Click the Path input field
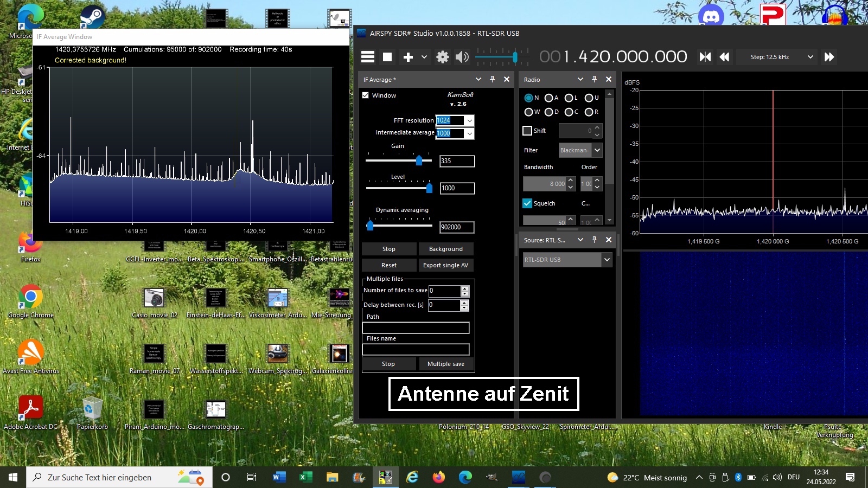868x488 pixels. [416, 328]
